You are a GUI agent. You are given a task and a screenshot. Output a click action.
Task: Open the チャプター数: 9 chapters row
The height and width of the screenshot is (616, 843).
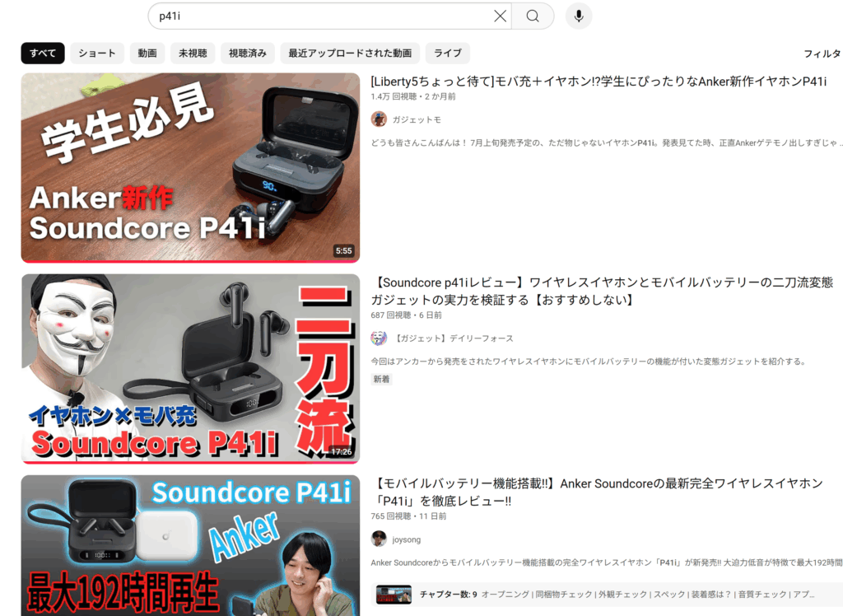[607, 595]
